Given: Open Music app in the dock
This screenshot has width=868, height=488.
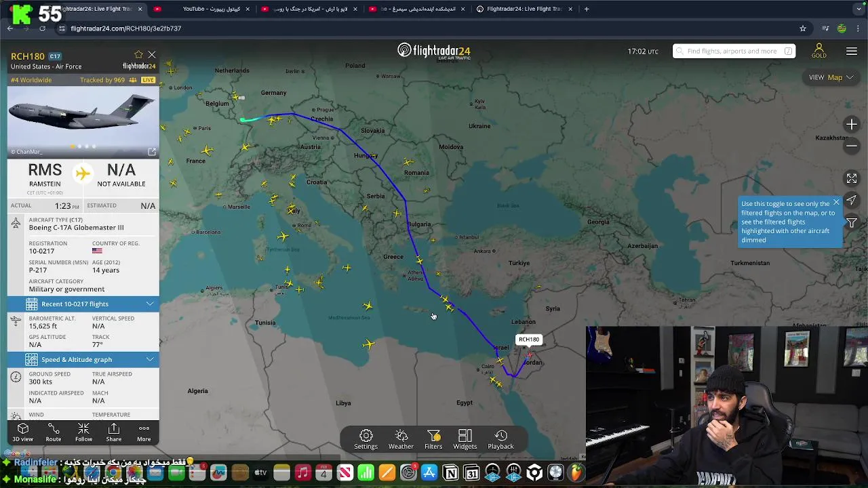Looking at the screenshot, I should (x=302, y=473).
